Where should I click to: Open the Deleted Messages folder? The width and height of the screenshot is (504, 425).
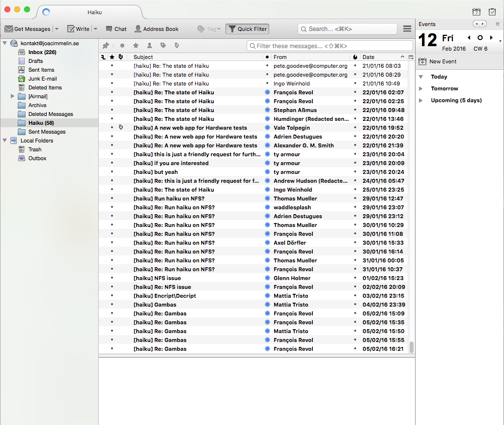coord(51,114)
